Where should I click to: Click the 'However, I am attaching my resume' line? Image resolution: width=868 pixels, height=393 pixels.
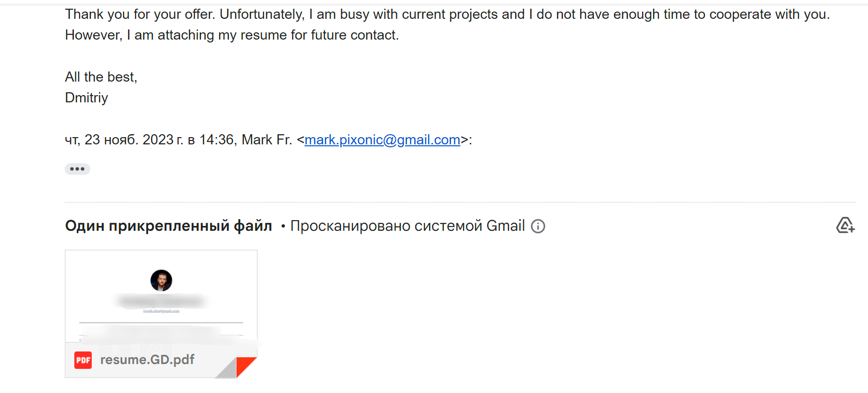click(x=232, y=35)
